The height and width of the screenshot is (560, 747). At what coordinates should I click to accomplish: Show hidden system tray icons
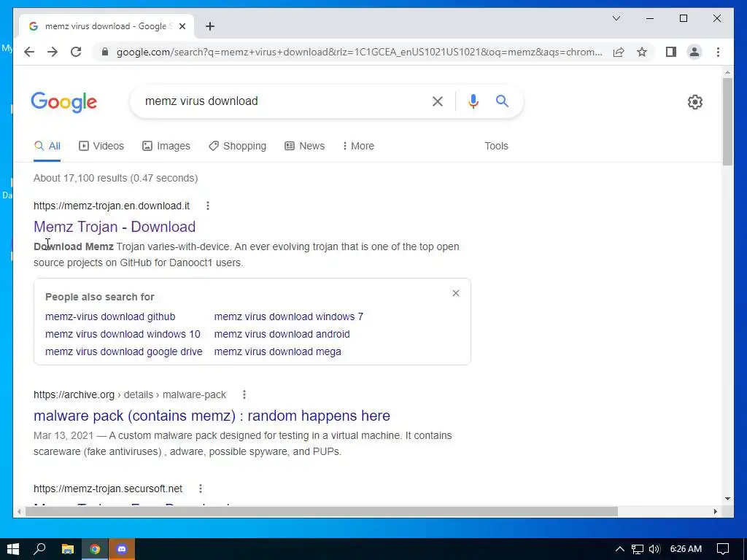click(620, 549)
